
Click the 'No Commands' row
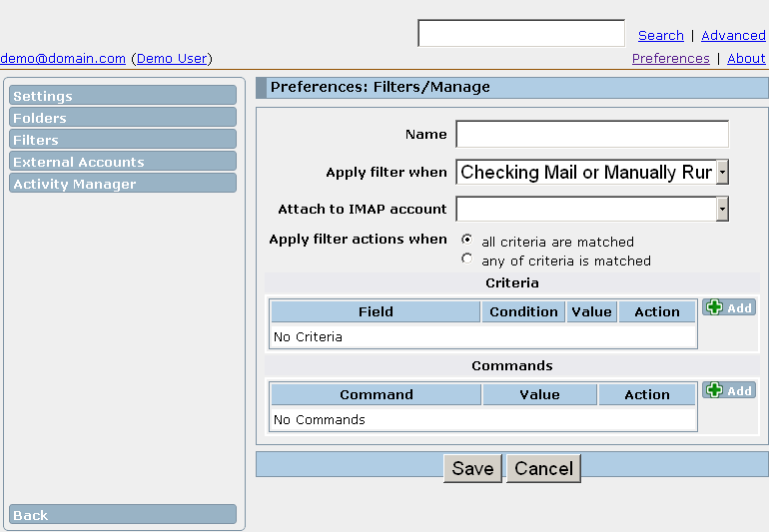[483, 420]
